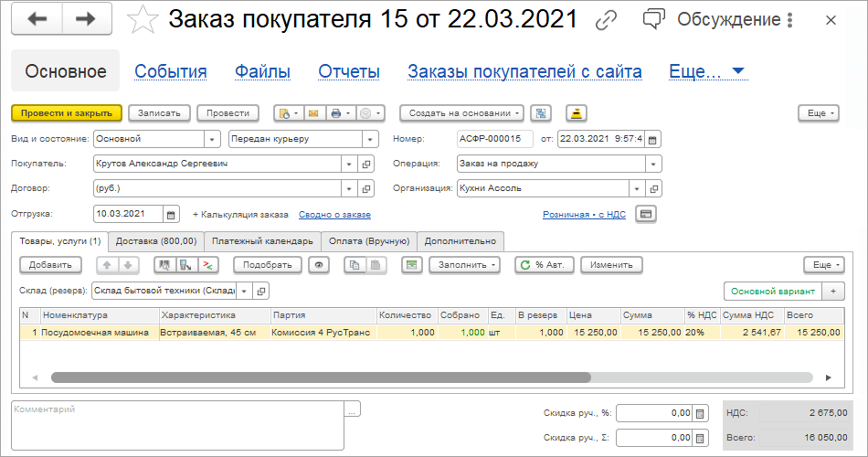Click the envelope send email icon
The image size is (868, 457).
tap(313, 113)
